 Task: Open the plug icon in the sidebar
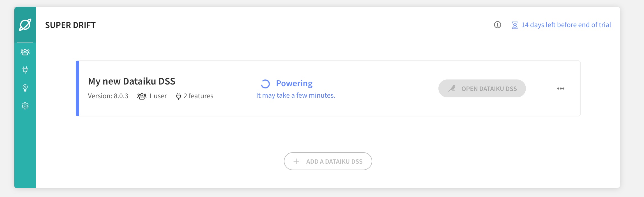pos(25,70)
